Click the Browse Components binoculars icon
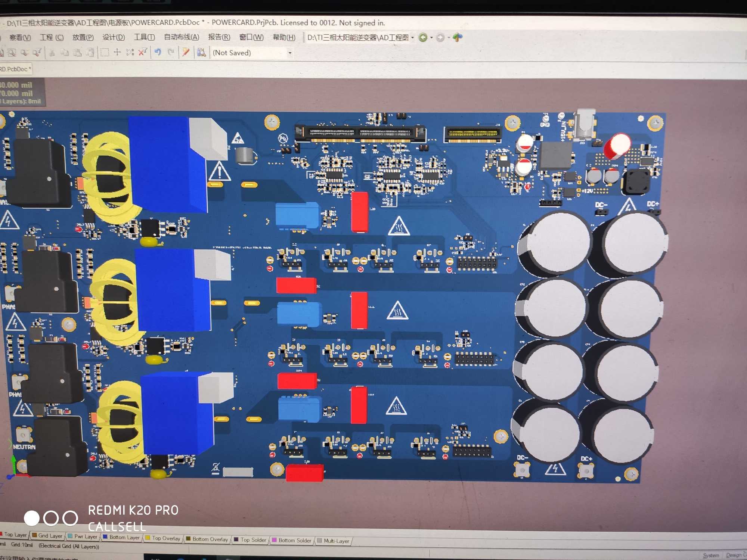 tap(201, 52)
